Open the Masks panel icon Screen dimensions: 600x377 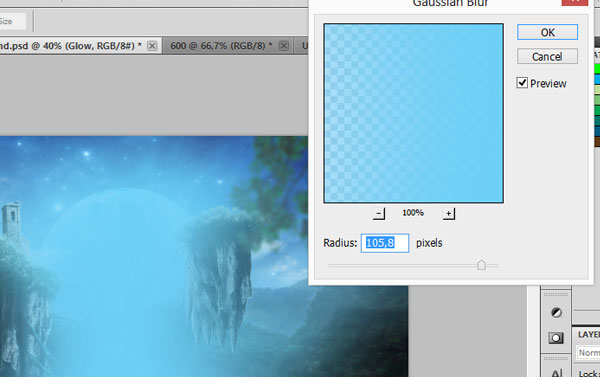(556, 338)
